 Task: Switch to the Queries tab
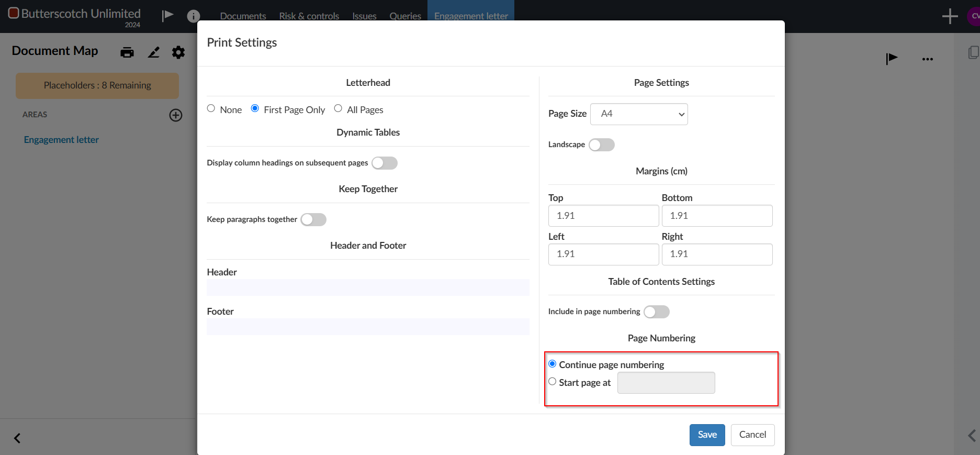pyautogui.click(x=405, y=16)
